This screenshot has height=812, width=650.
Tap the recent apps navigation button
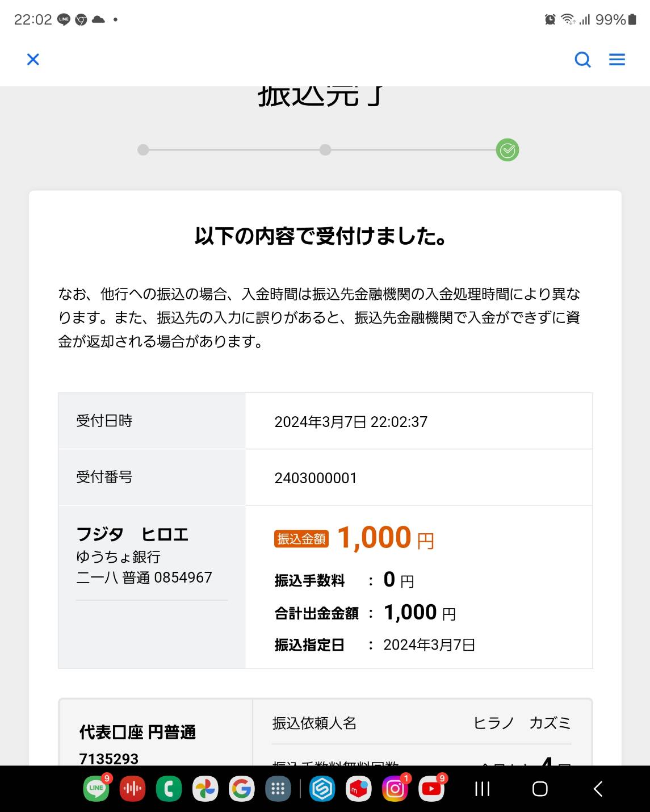(x=483, y=789)
